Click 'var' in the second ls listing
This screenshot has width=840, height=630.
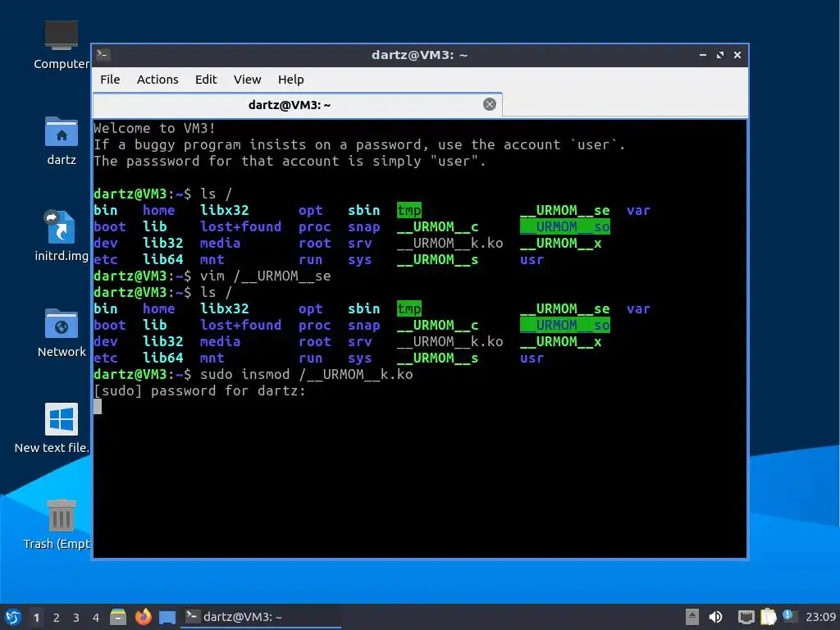pyautogui.click(x=638, y=308)
